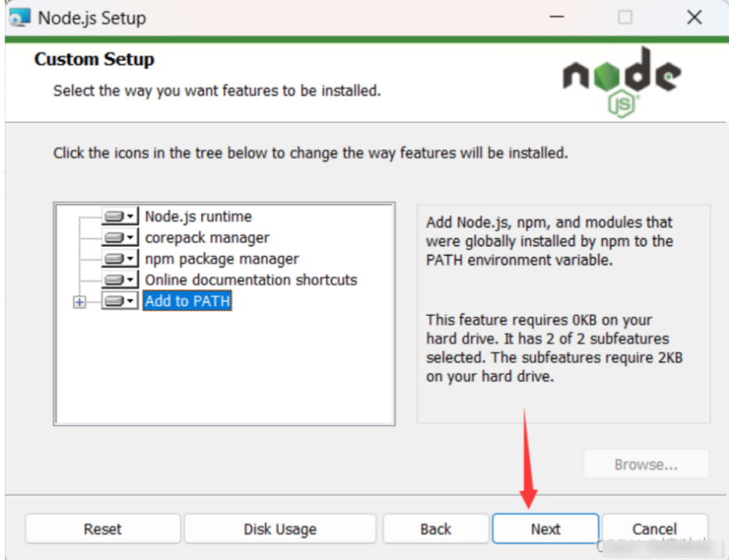The image size is (729, 560).
Task: Select the Node.js runtime tree item
Action: (x=198, y=216)
